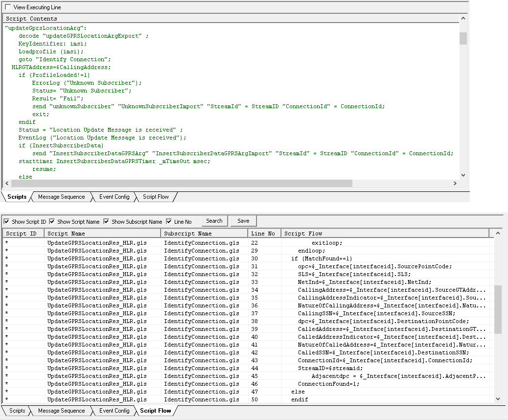
Task: Click the Subscript Name column header
Action: click(x=205, y=233)
